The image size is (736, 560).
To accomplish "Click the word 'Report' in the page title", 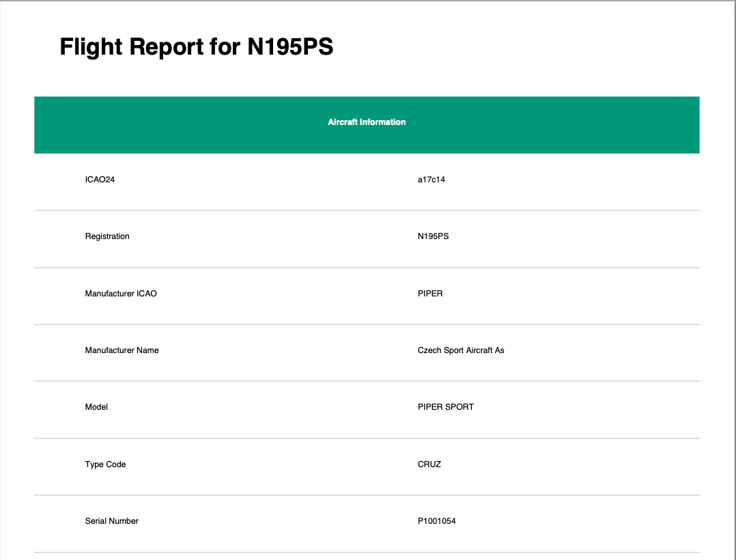I will pos(167,47).
